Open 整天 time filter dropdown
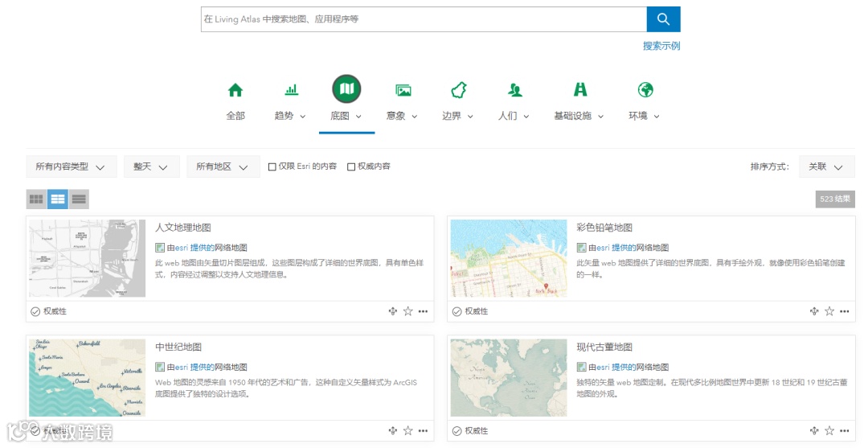The image size is (868, 448). coord(152,166)
